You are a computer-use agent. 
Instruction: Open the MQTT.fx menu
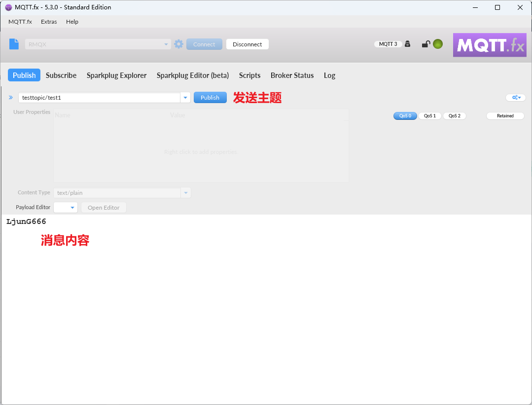coord(20,22)
